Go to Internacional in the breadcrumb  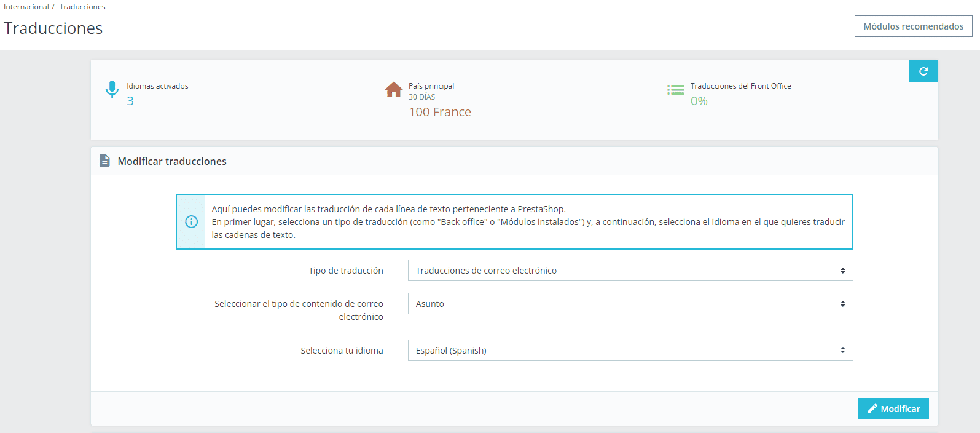tap(26, 7)
